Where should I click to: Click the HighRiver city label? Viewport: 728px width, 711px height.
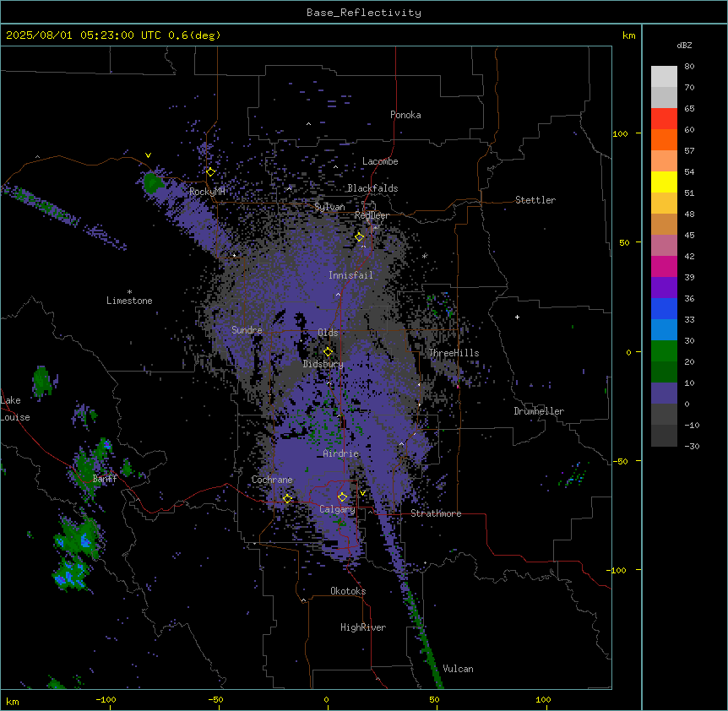[x=363, y=627]
